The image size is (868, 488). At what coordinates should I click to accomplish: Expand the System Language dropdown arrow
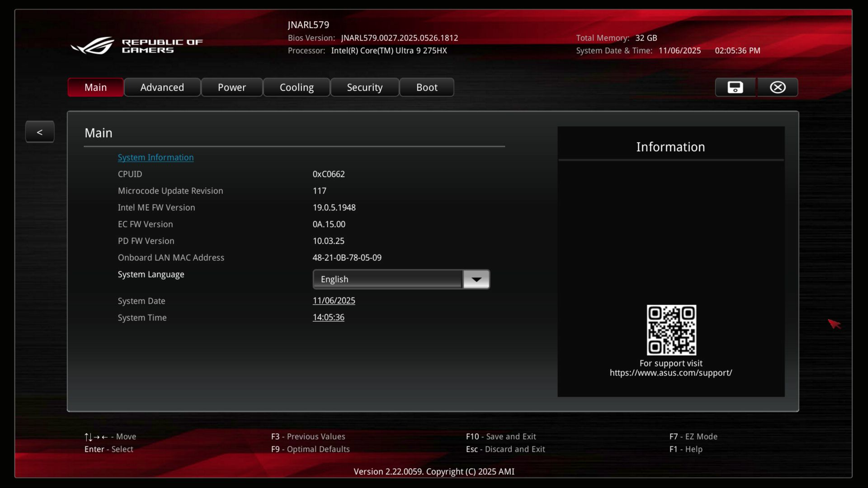[476, 279]
